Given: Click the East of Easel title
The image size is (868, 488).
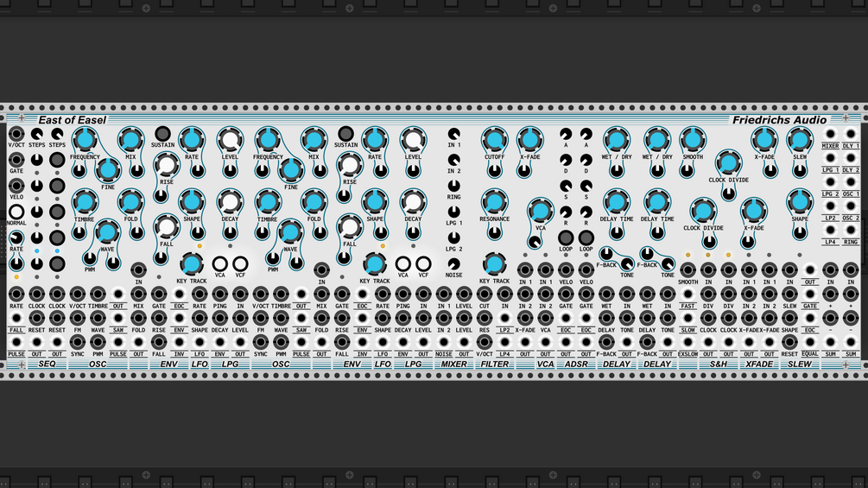Looking at the screenshot, I should 72,119.
